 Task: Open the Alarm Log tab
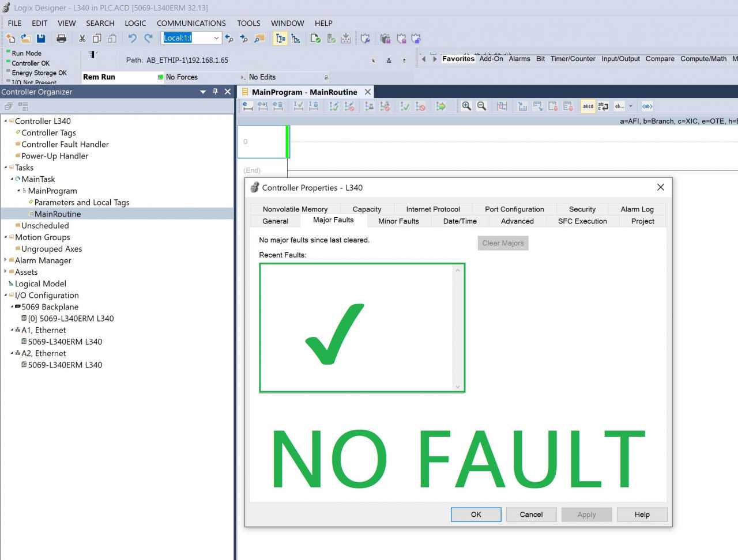(637, 209)
